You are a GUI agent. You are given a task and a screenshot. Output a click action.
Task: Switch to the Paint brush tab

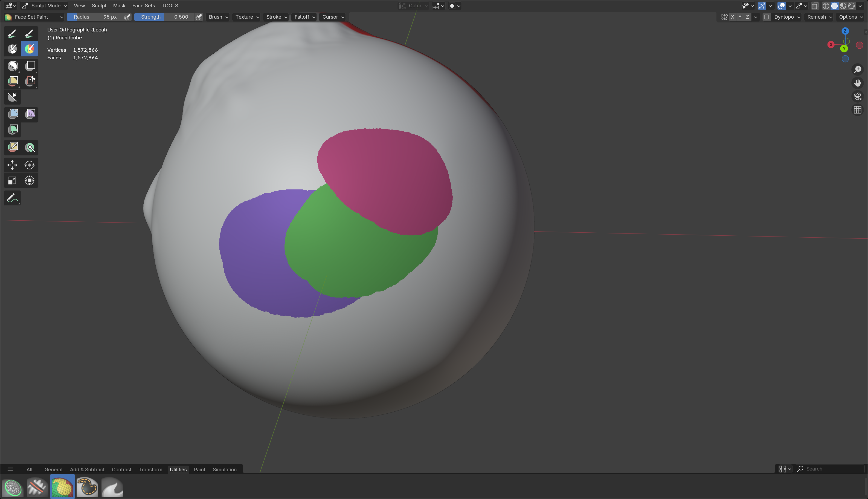199,469
